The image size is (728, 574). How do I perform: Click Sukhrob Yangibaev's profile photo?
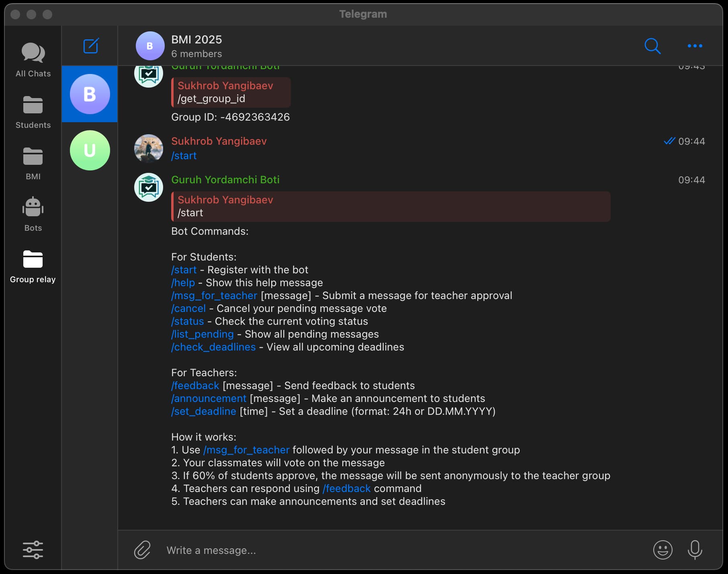point(149,148)
